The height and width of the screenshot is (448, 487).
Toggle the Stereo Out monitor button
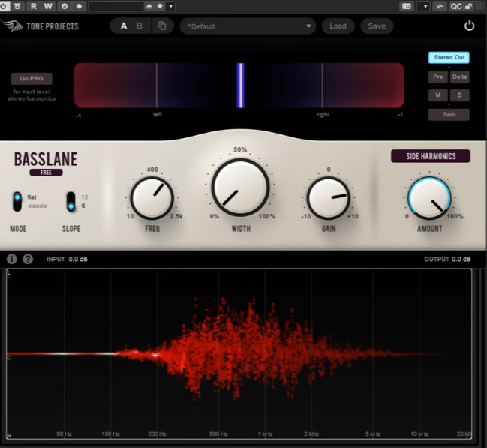(x=449, y=57)
